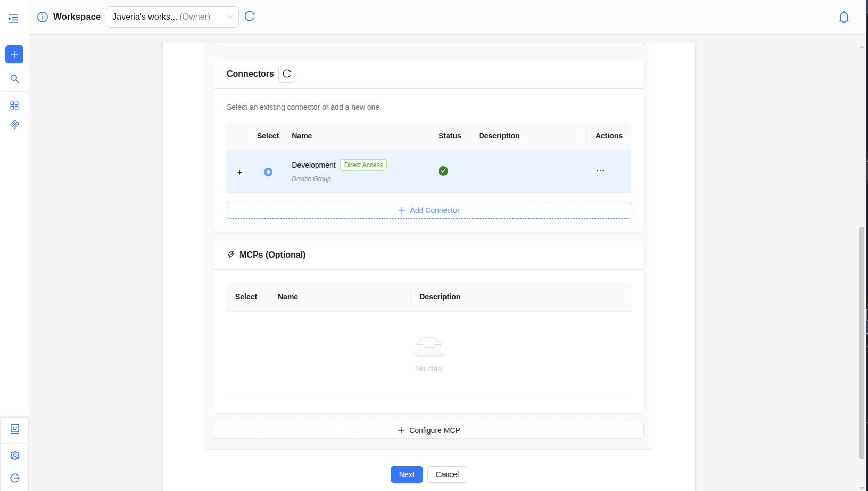Image resolution: width=868 pixels, height=491 pixels.
Task: Expand the sidebar menu toggle icon
Action: coord(13,19)
